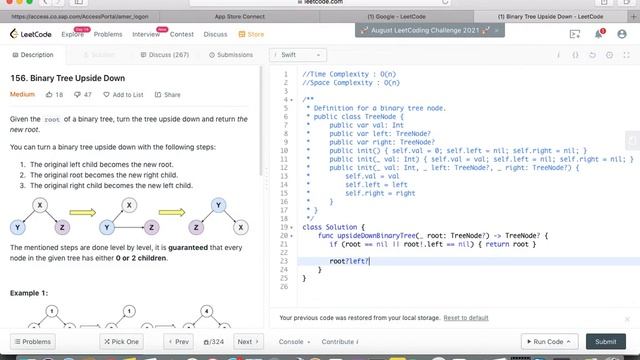
Task: Open the notifications bell
Action: (x=599, y=34)
